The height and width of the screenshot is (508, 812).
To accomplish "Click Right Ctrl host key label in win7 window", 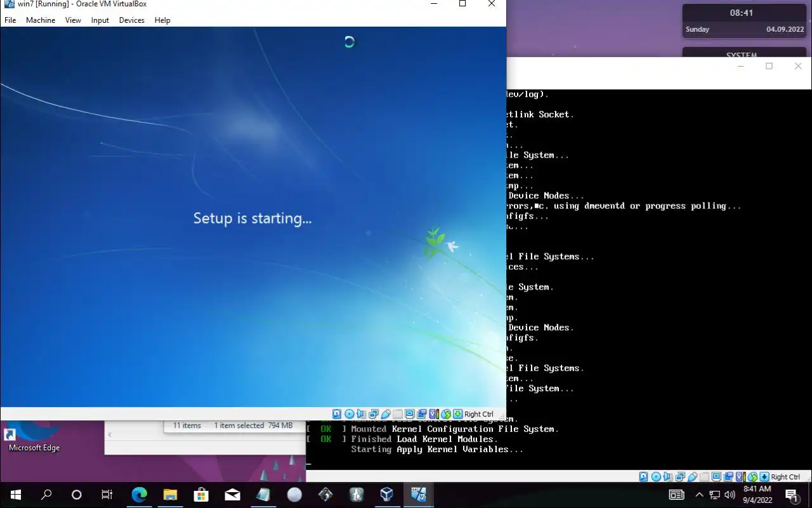I will pyautogui.click(x=479, y=414).
